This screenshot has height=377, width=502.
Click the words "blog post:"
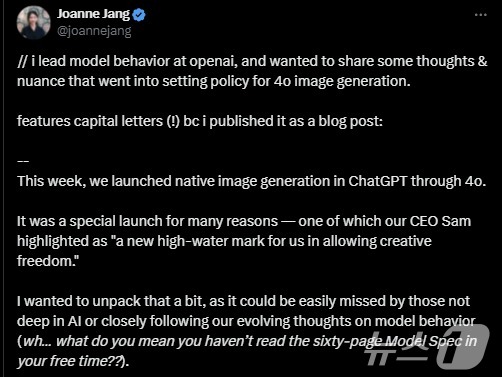[x=350, y=121]
